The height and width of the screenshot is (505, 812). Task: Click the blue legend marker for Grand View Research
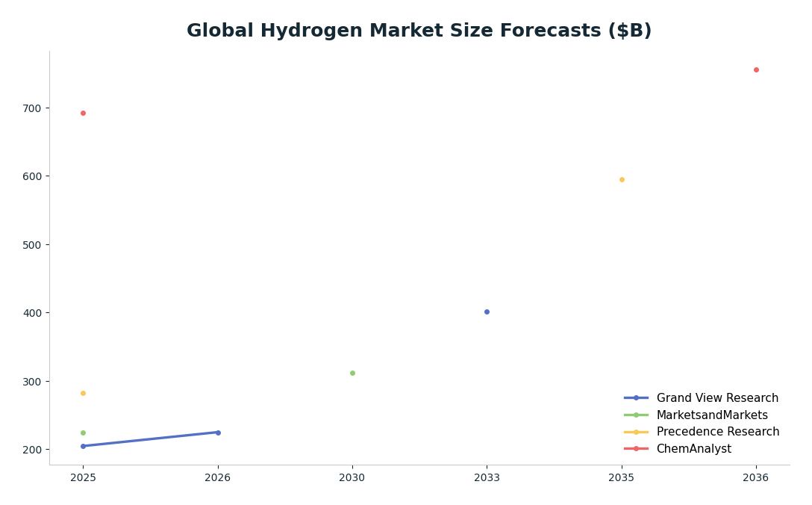coord(637,398)
